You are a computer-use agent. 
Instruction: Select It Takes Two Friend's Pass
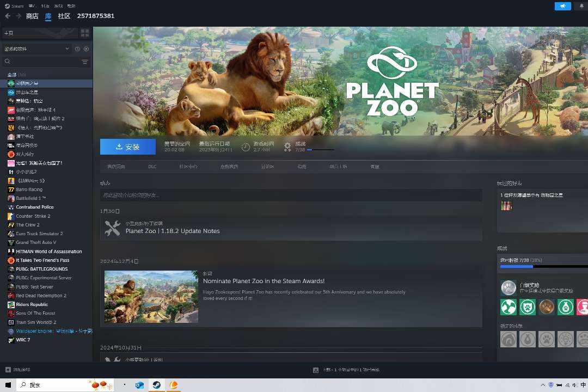point(43,260)
